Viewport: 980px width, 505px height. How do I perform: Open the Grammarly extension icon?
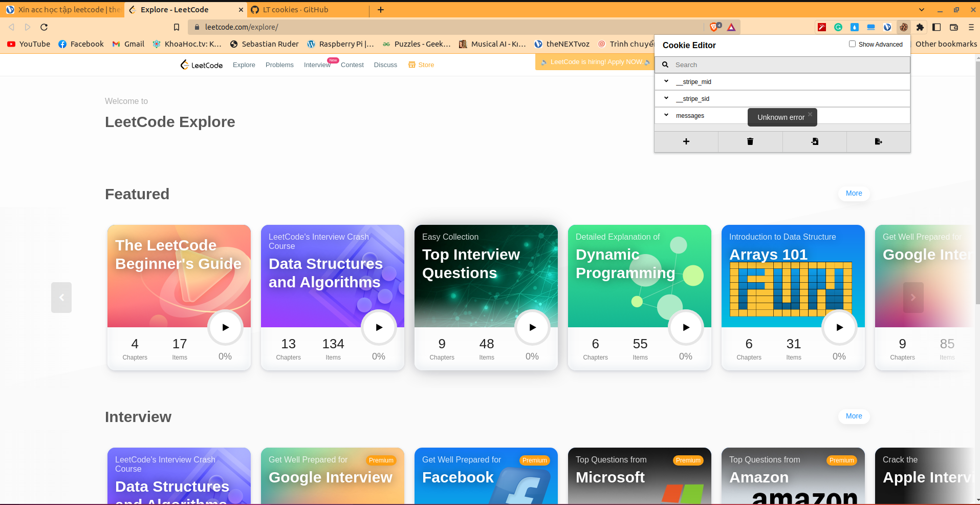point(838,27)
